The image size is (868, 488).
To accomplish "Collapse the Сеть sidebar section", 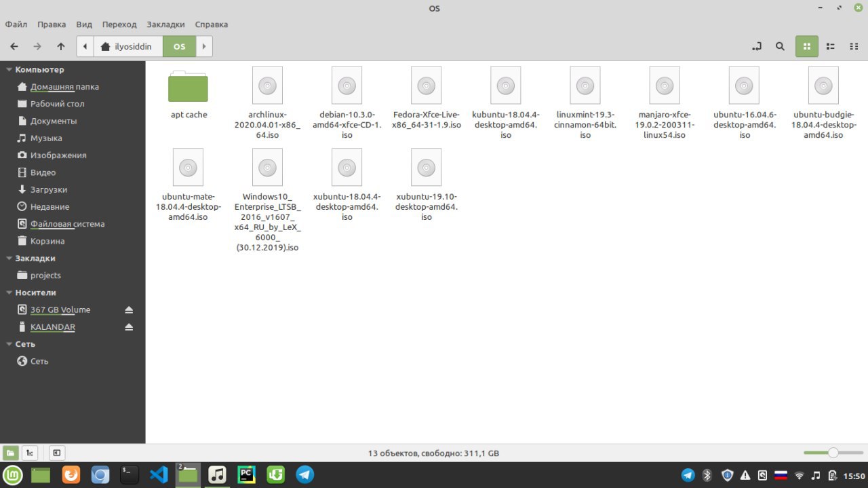I will coord(9,344).
